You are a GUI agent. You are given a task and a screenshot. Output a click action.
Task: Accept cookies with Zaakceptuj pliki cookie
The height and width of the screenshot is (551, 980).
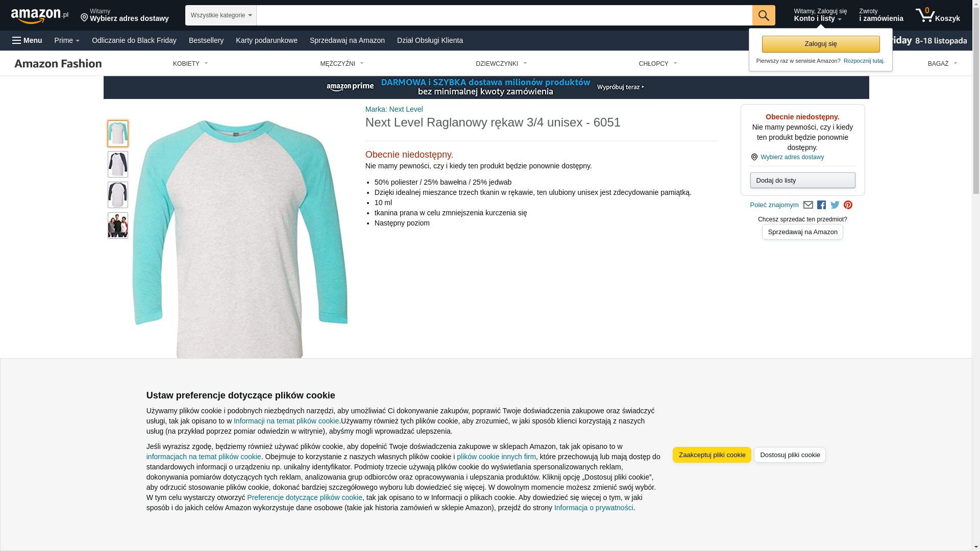pyautogui.click(x=712, y=455)
